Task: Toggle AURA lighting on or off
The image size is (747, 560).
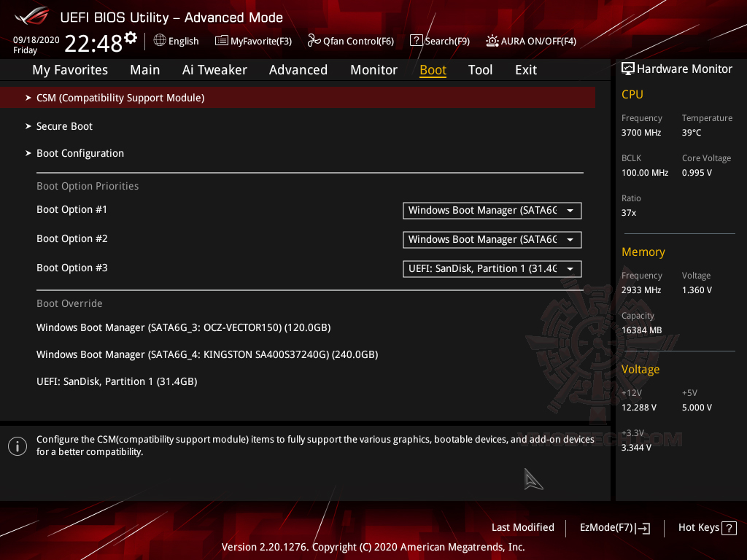Action: 492,41
